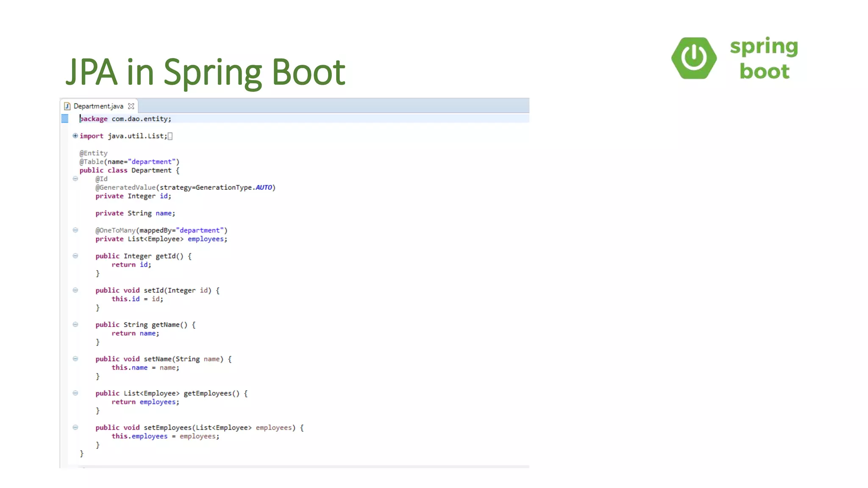Click the 'JPA in Spring Boot' title

click(206, 72)
